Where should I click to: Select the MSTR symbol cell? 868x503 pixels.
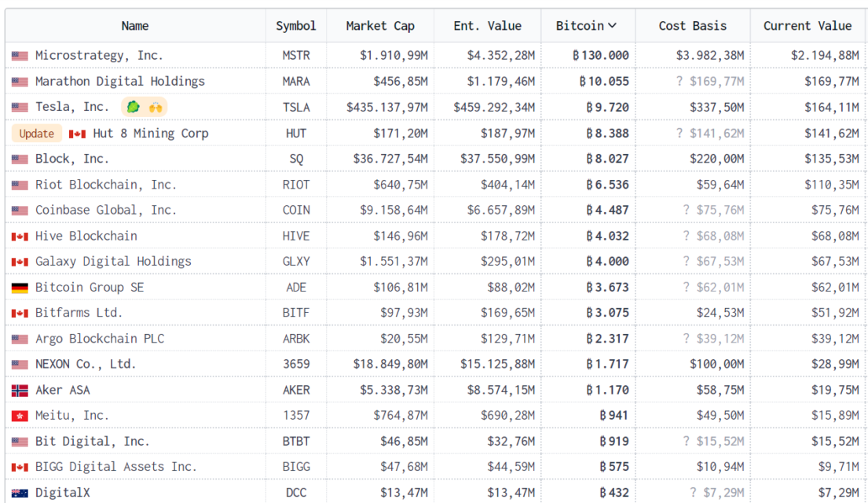(x=296, y=55)
